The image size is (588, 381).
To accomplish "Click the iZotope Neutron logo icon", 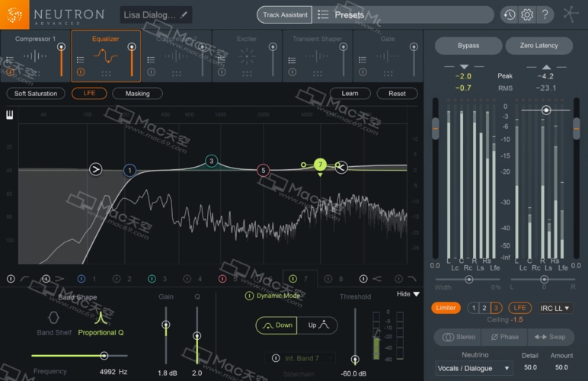I will pyautogui.click(x=14, y=14).
